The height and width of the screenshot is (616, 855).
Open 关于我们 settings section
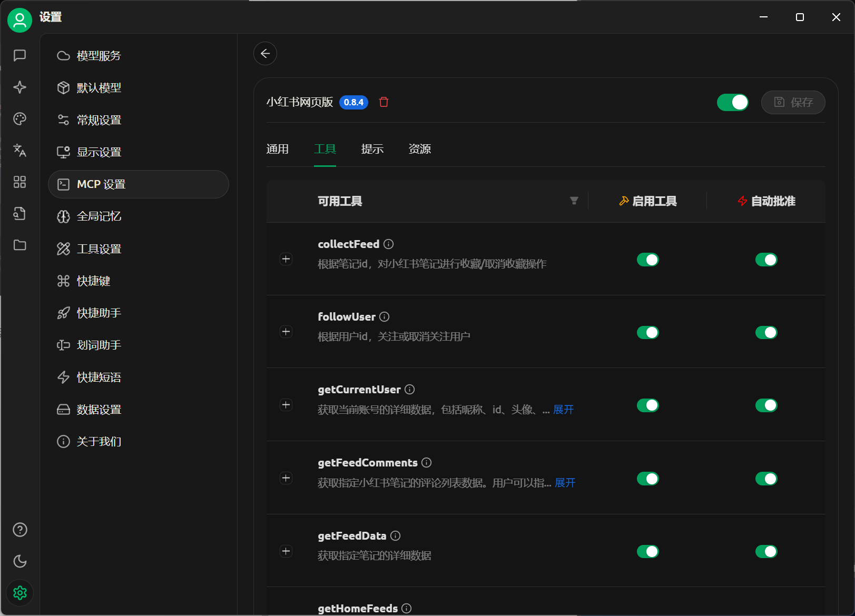pos(139,441)
